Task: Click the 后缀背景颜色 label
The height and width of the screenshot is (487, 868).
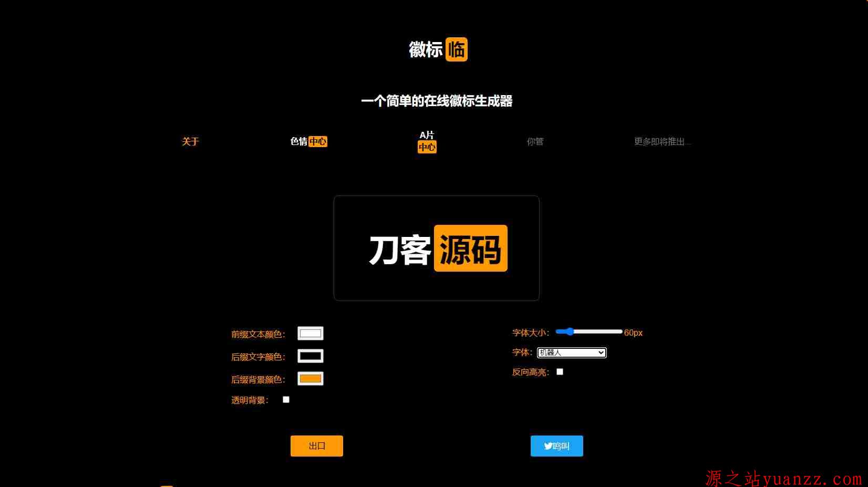Action: point(259,379)
